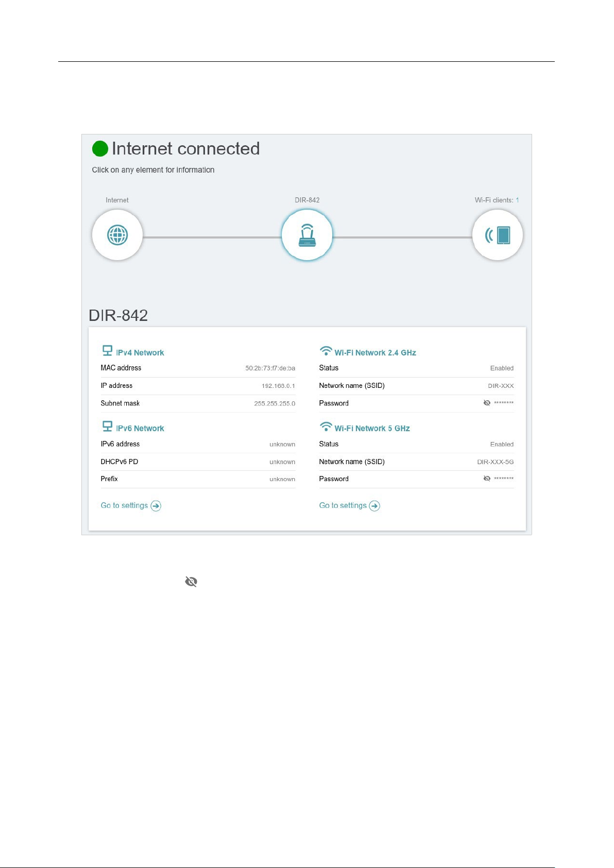Select the MAC address value
Image resolution: width=614 pixels, height=868 pixels.
[270, 368]
